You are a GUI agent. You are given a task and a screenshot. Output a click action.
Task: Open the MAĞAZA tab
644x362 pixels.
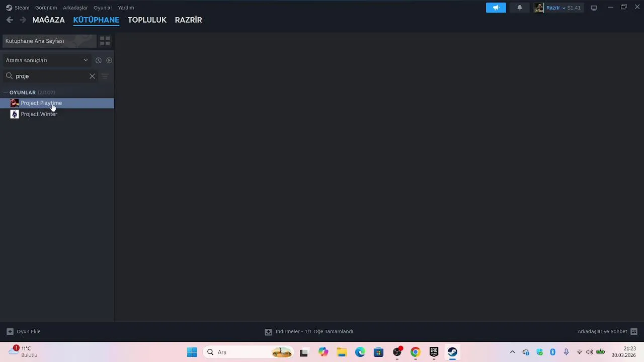(x=48, y=20)
